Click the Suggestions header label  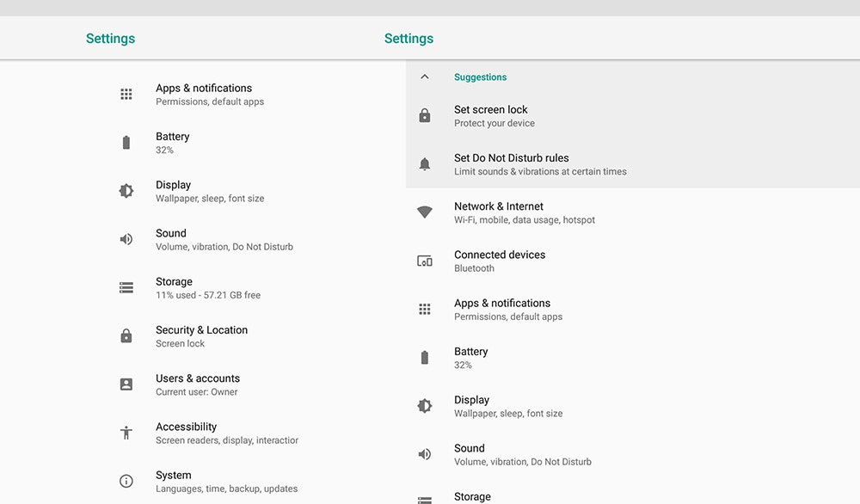tap(480, 77)
